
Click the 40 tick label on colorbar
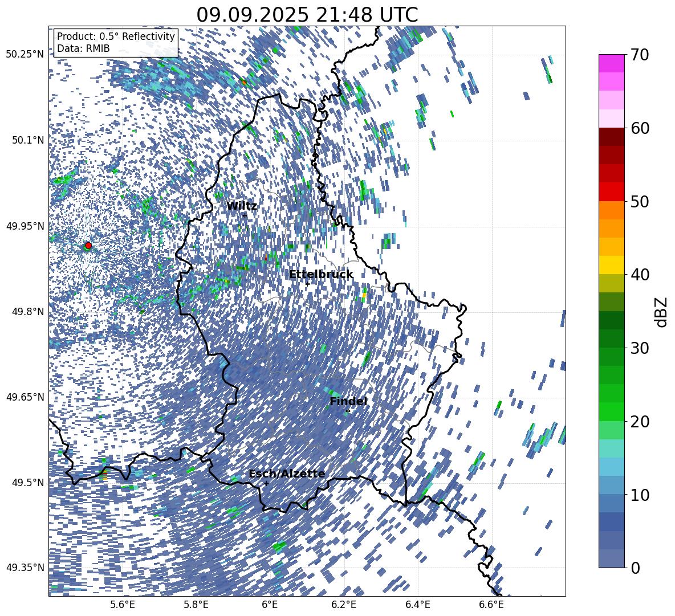pos(640,275)
